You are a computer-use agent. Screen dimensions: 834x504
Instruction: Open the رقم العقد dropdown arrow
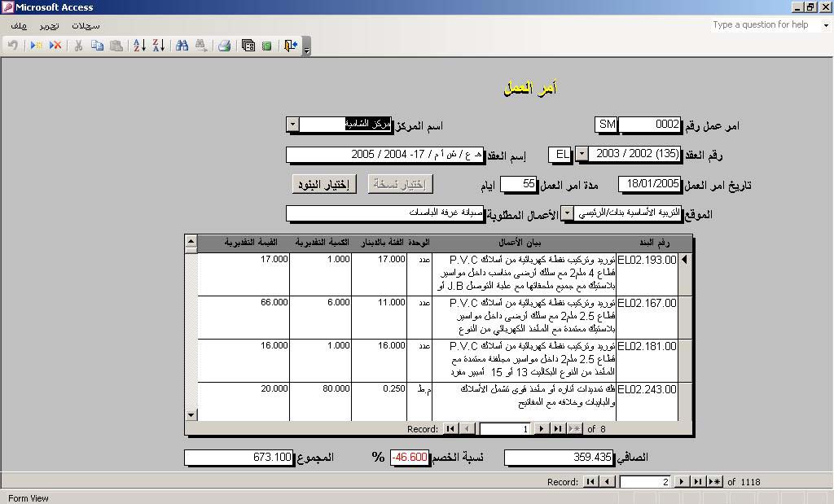582,154
